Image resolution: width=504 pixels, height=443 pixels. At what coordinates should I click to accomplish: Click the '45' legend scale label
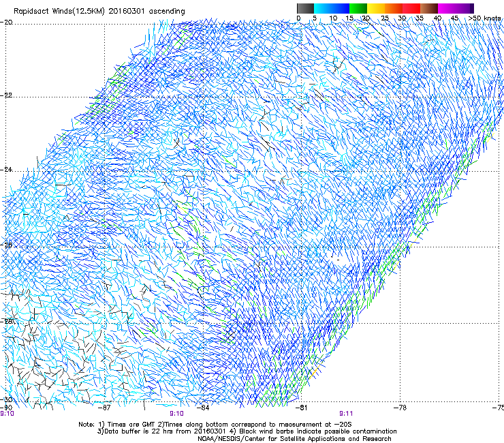pyautogui.click(x=454, y=18)
